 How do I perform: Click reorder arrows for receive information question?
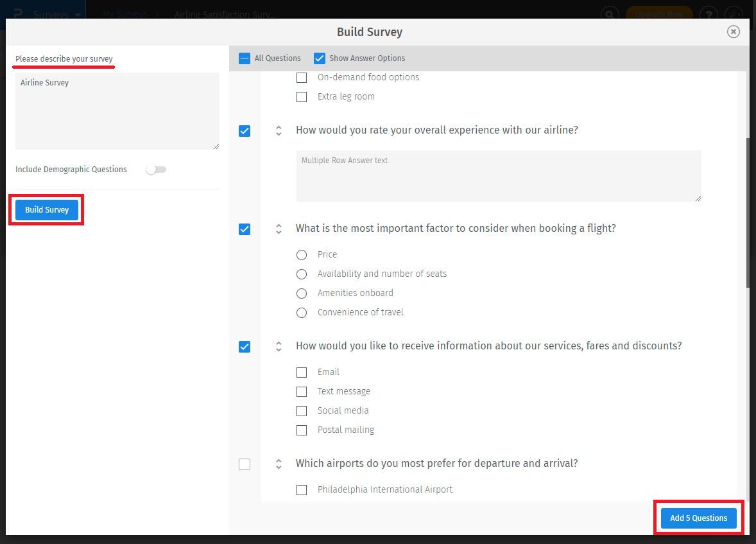(x=279, y=346)
